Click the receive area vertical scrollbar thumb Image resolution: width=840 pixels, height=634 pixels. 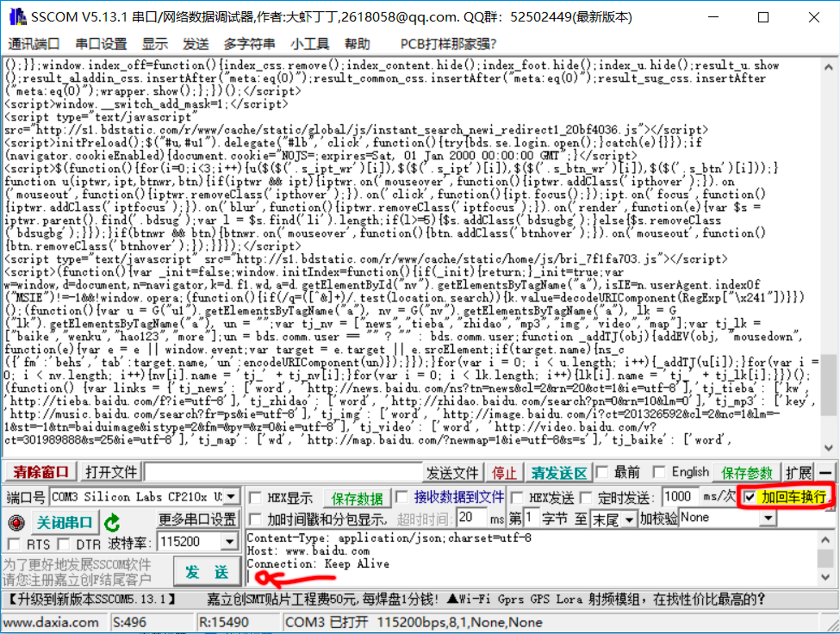pyautogui.click(x=828, y=384)
